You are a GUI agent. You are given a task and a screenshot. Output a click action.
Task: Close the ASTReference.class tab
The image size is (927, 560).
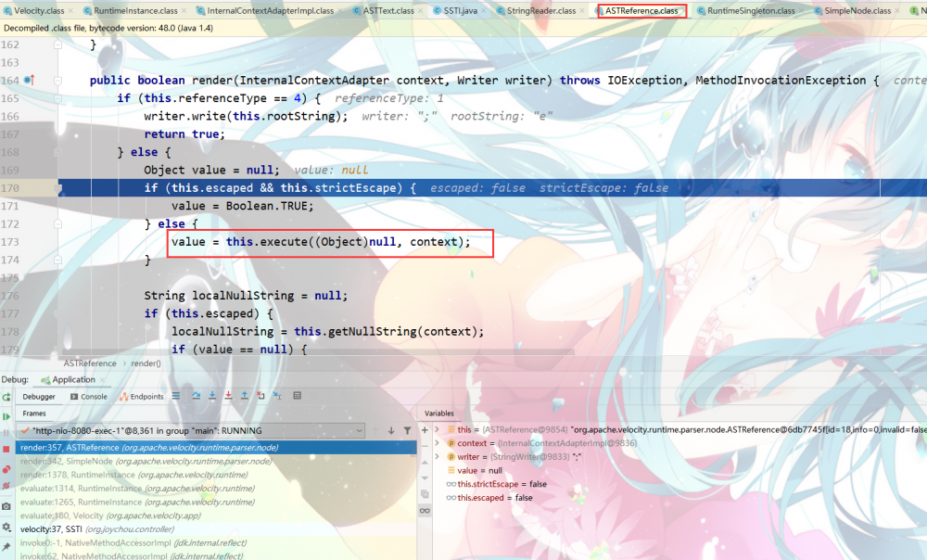click(682, 10)
